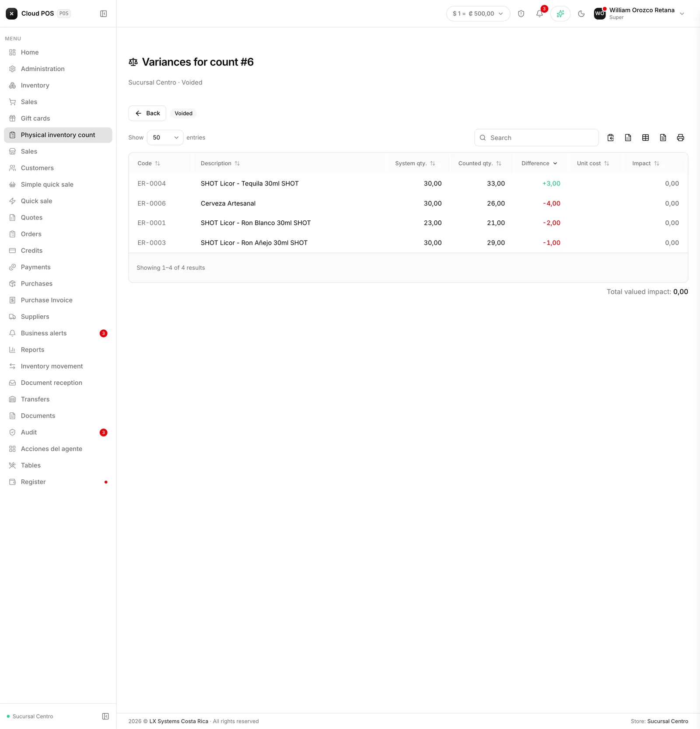Open Tables menu item
The height and width of the screenshot is (729, 700).
point(58,465)
